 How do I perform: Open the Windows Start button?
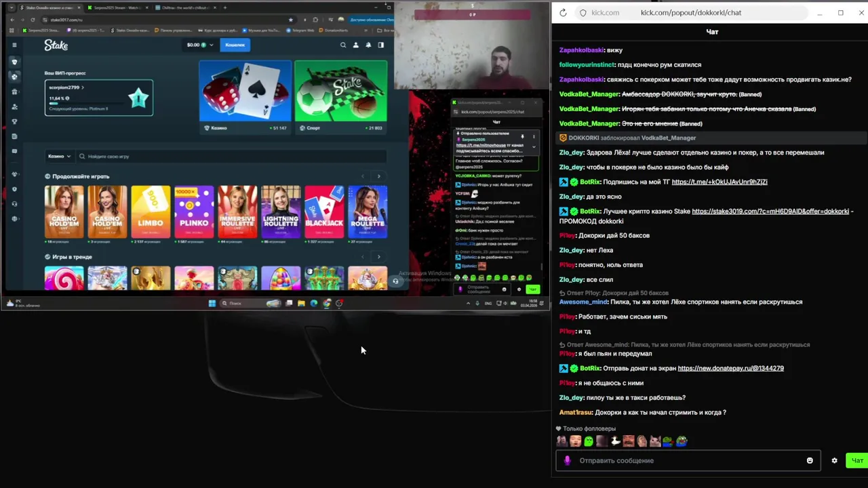click(212, 303)
